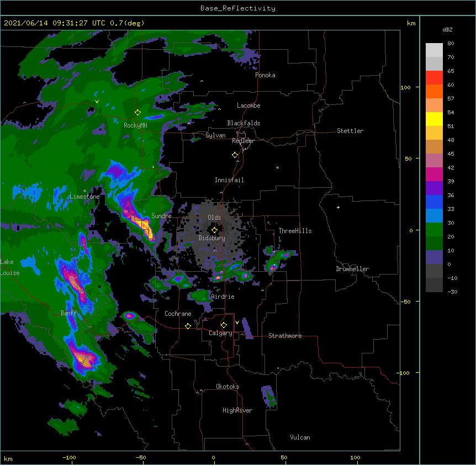Click the RockyMH label

coord(135,125)
